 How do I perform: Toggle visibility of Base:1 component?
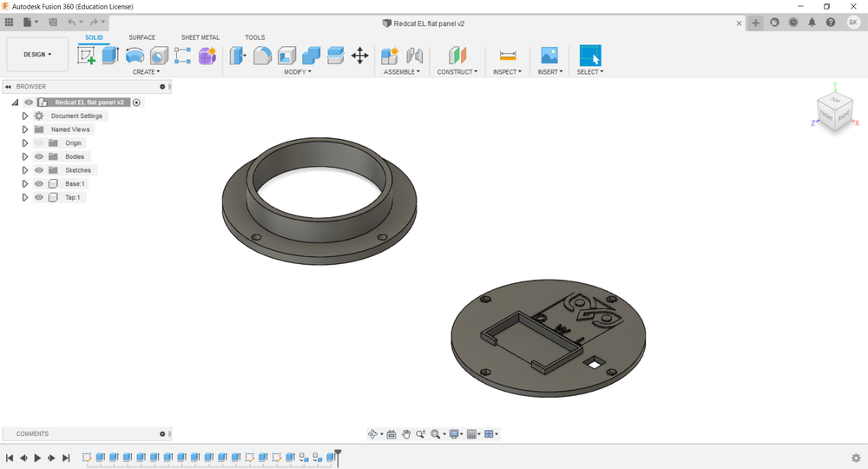click(x=39, y=184)
